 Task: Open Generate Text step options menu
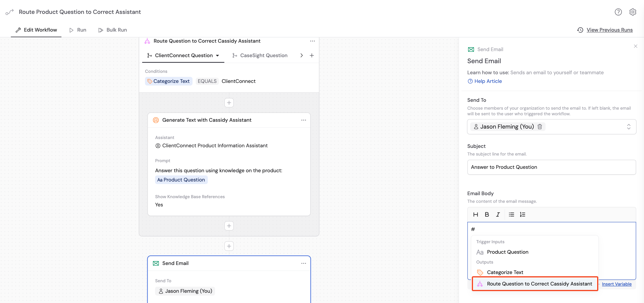(x=303, y=120)
